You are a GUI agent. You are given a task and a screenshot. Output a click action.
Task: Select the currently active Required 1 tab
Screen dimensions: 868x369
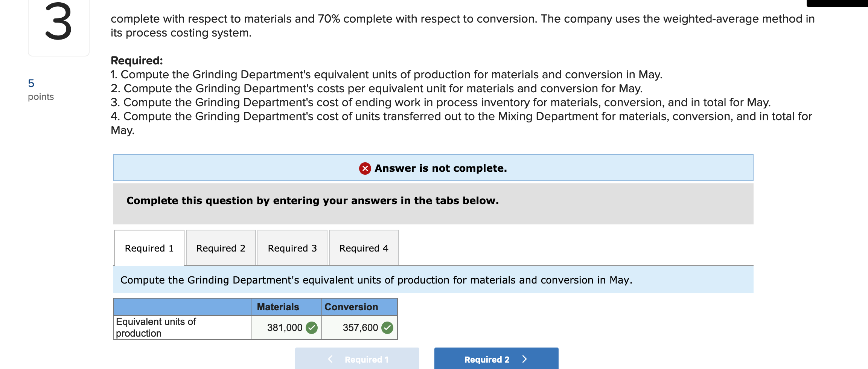pos(149,248)
